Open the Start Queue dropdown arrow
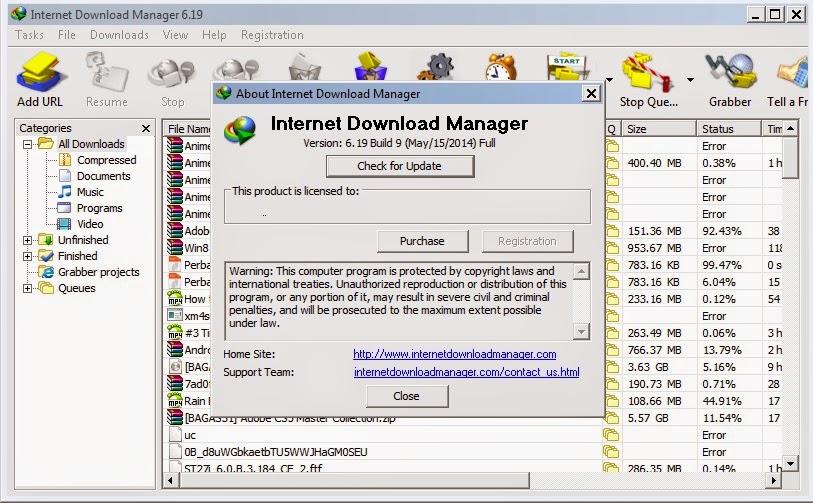813x503 pixels. 609,80
